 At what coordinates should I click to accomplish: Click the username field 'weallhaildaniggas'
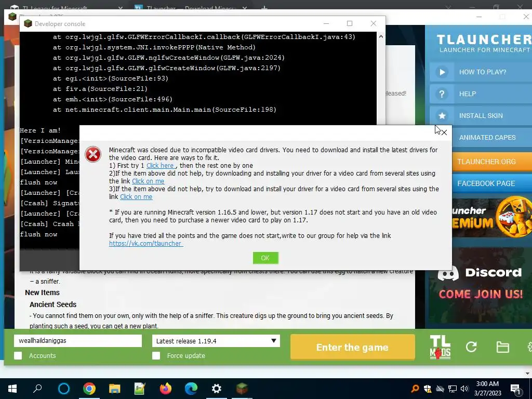[x=78, y=341]
